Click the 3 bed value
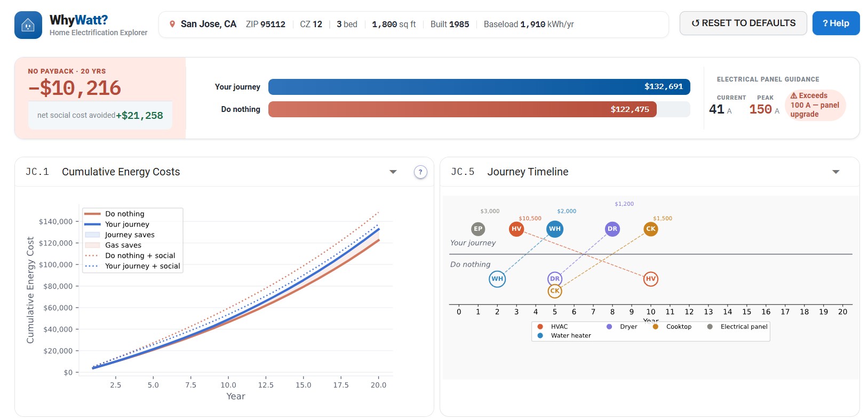The image size is (868, 419). (347, 24)
